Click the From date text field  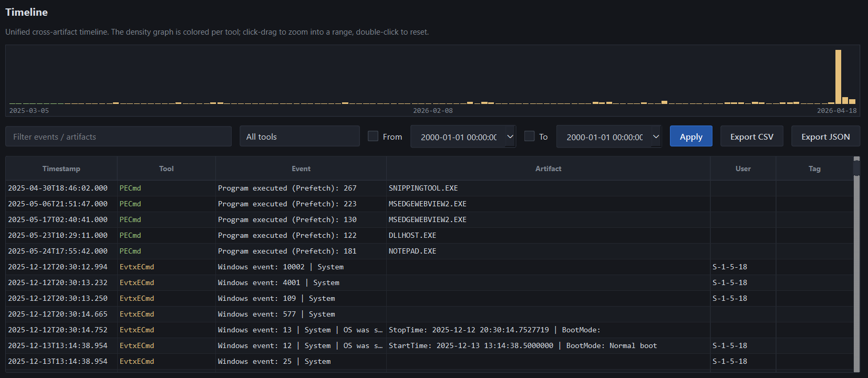458,136
